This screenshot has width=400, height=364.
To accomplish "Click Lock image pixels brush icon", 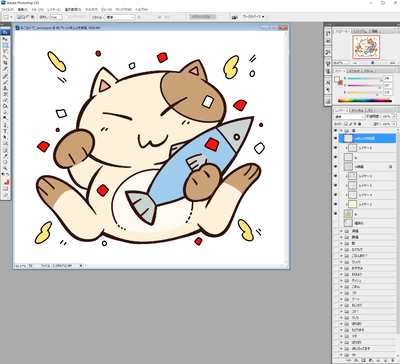I will point(351,124).
